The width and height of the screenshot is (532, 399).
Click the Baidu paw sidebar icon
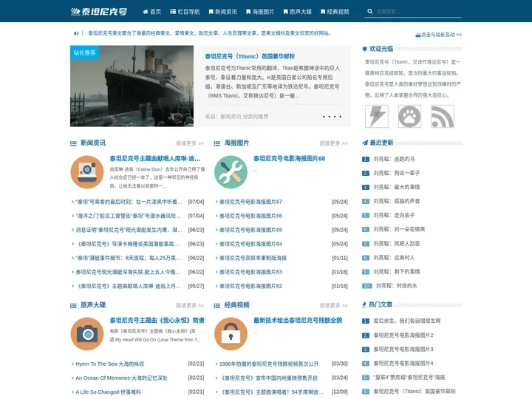click(409, 117)
